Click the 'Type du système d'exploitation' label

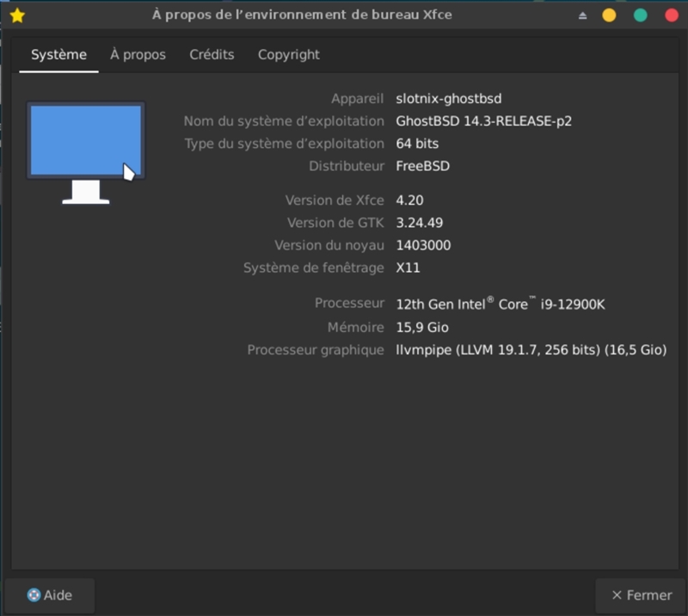tap(284, 144)
